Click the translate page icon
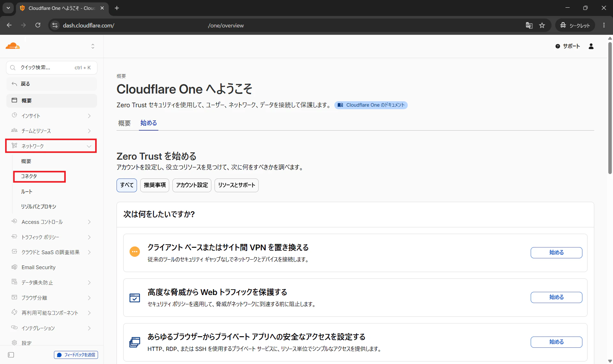The image size is (613, 364). [529, 25]
